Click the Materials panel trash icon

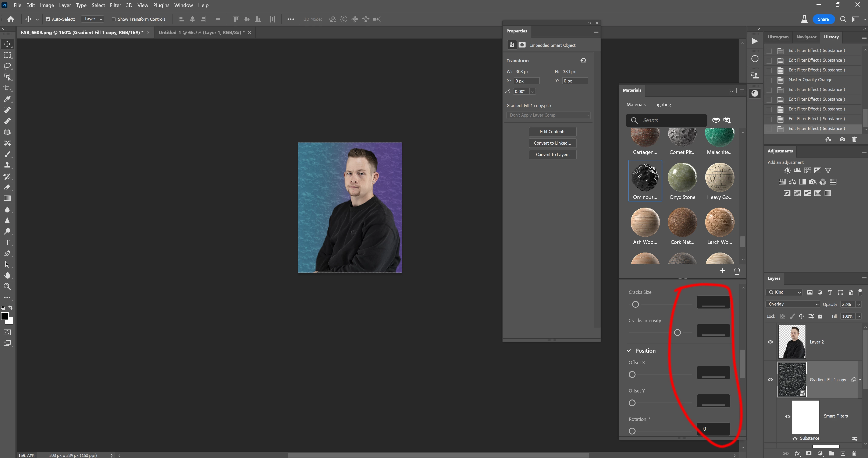click(x=737, y=271)
